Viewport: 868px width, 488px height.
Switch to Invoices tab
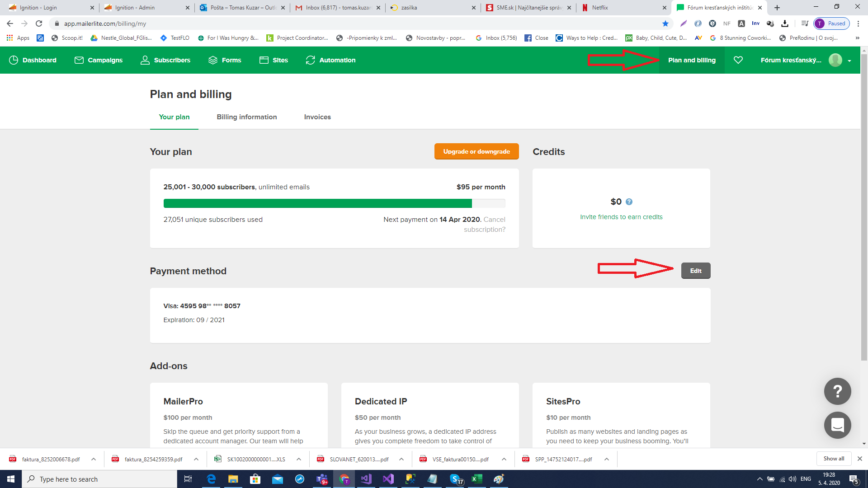[317, 117]
